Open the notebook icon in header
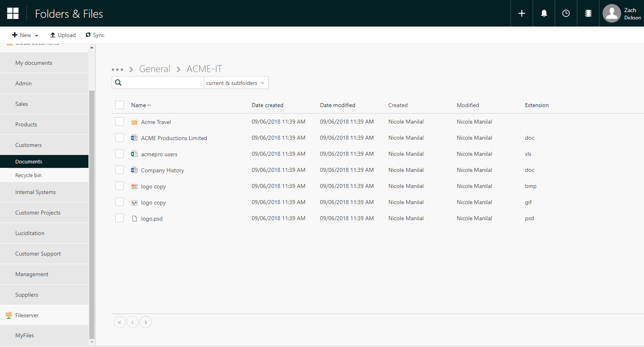Image resolution: width=644 pixels, height=347 pixels. click(x=588, y=13)
